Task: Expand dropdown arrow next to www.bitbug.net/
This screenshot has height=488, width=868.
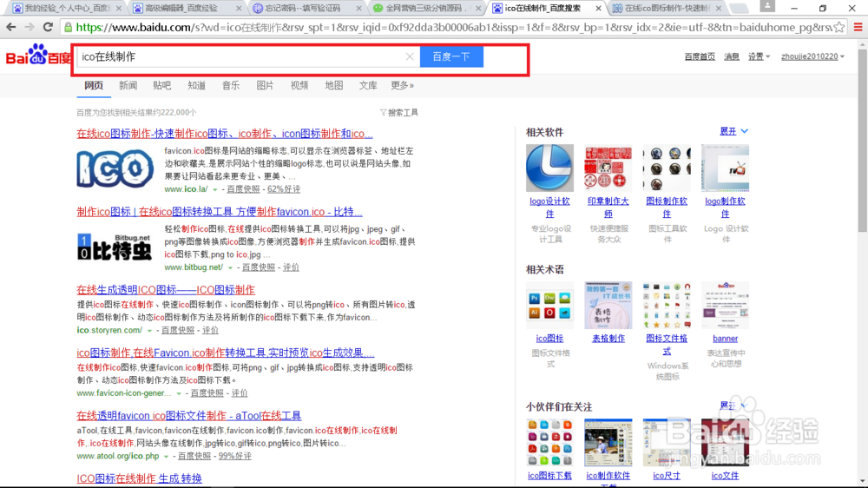Action: pos(230,267)
